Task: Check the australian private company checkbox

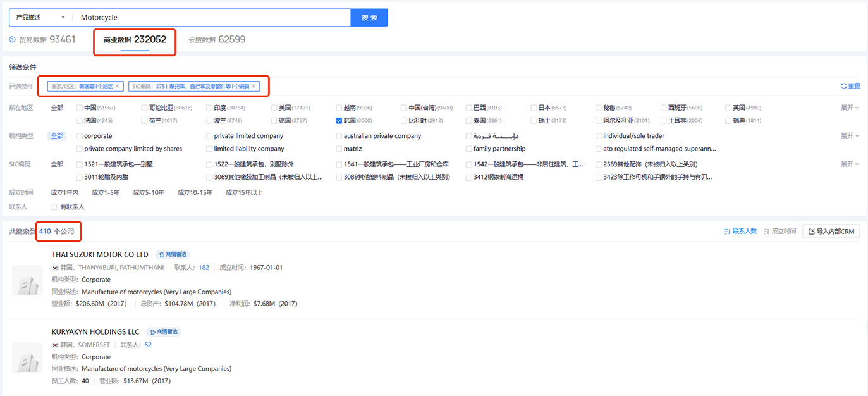Action: pyautogui.click(x=339, y=136)
